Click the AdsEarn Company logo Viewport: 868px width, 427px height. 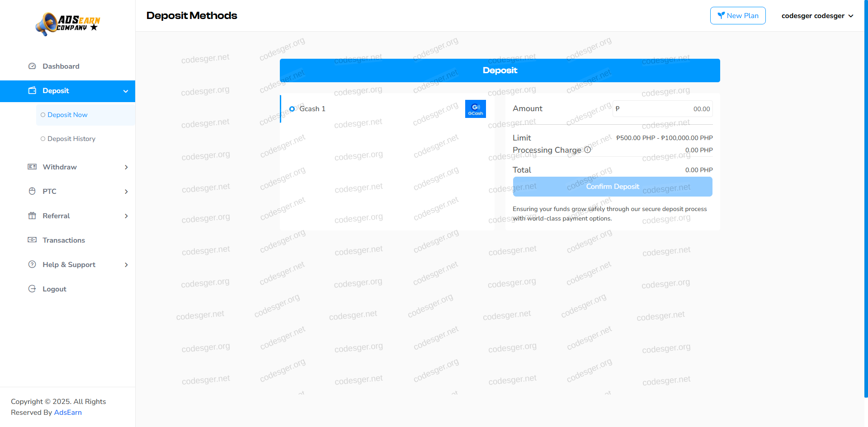68,24
